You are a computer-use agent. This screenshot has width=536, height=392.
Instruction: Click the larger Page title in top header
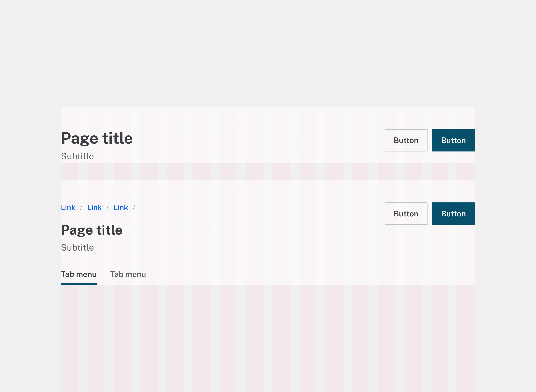point(97,138)
